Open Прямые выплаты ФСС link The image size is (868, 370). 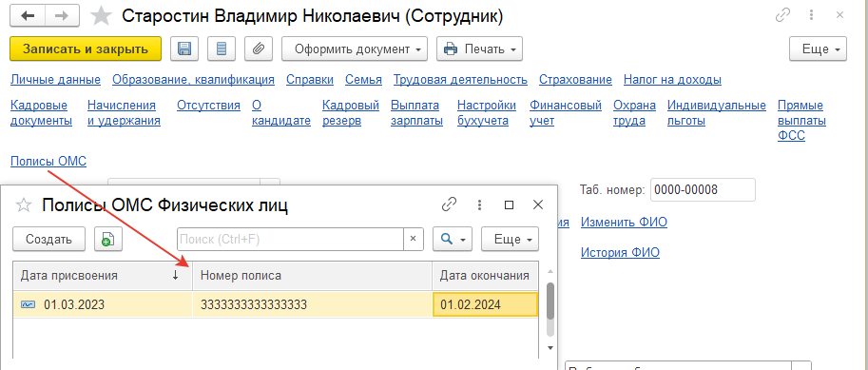tap(801, 121)
